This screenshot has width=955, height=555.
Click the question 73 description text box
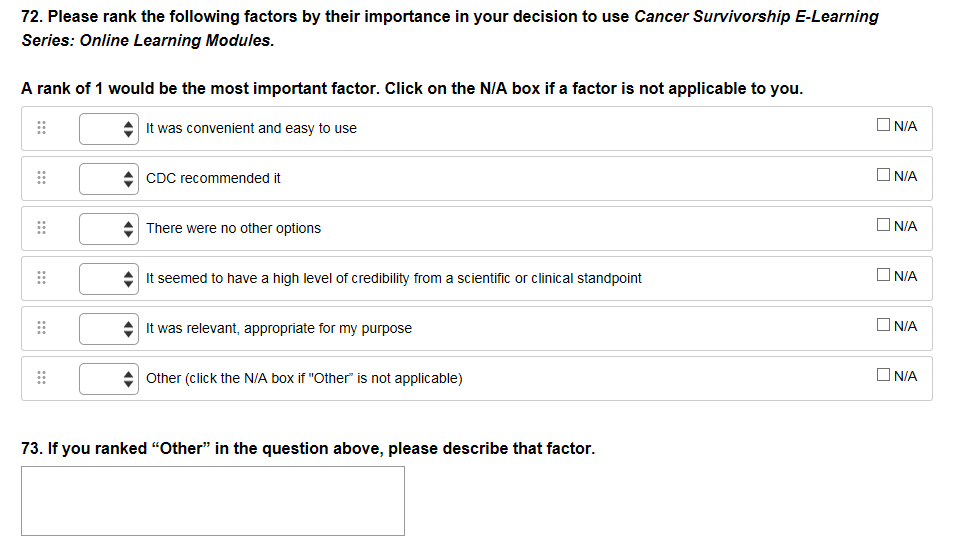[x=213, y=501]
